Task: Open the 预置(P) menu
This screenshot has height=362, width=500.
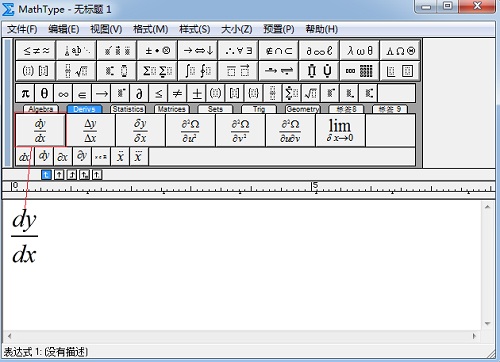Action: click(279, 29)
